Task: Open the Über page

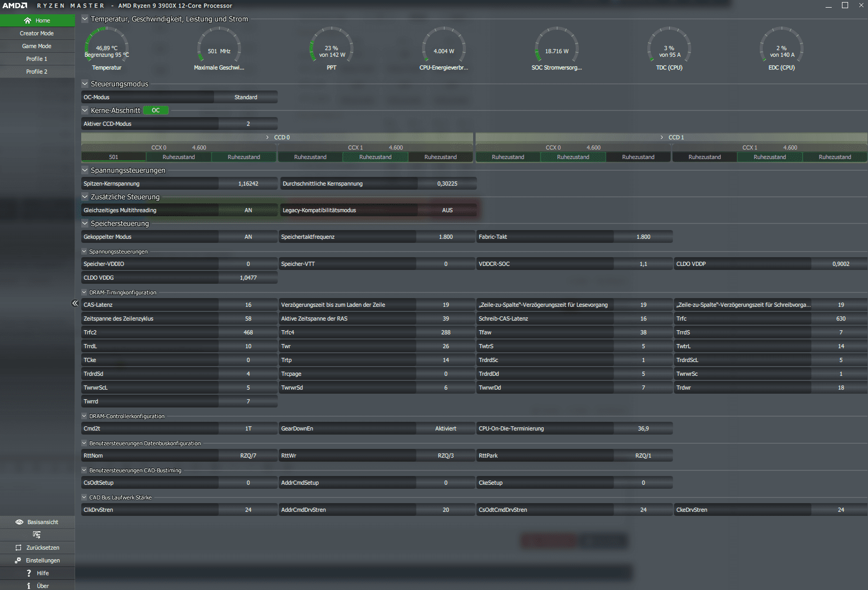Action: point(37,586)
